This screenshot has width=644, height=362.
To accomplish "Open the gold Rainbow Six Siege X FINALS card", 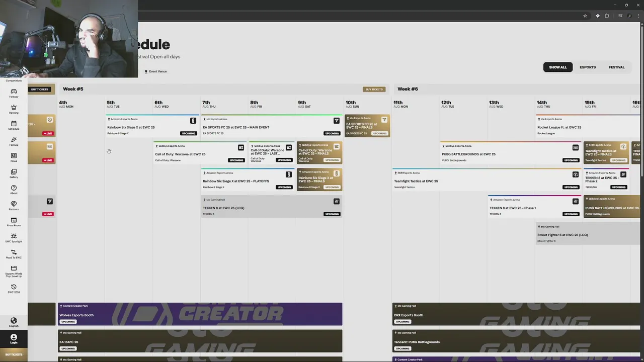I will tap(319, 180).
